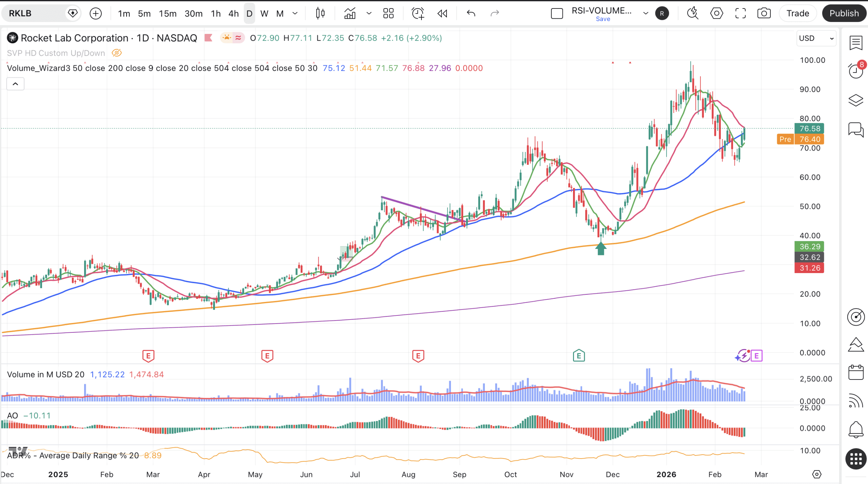The height and width of the screenshot is (484, 868).
Task: Show the hidden SVP HD indicator
Action: click(x=117, y=53)
